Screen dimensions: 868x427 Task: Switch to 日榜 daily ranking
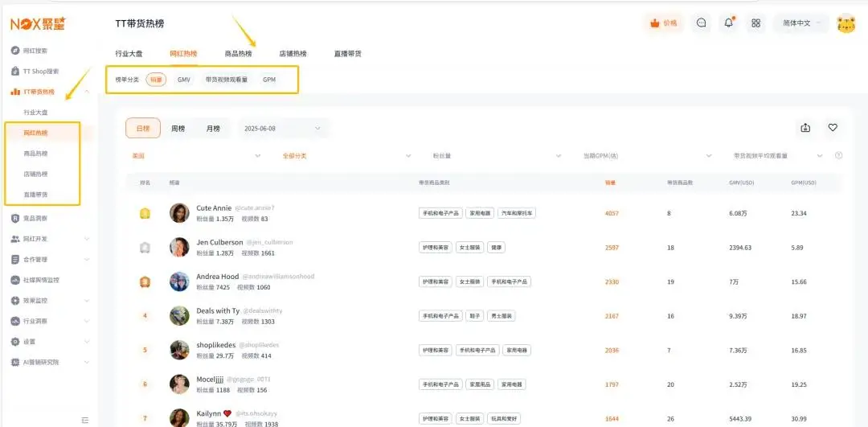click(143, 128)
